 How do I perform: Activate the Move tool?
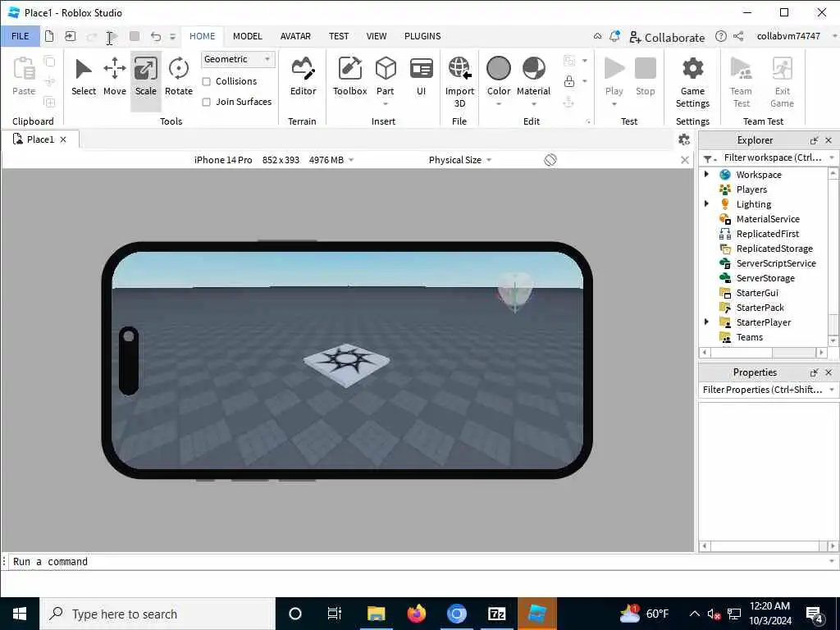(x=115, y=77)
